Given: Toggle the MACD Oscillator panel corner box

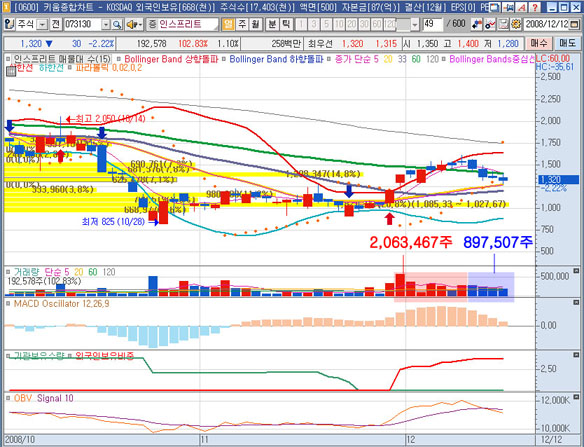Looking at the screenshot, I should [576, 302].
